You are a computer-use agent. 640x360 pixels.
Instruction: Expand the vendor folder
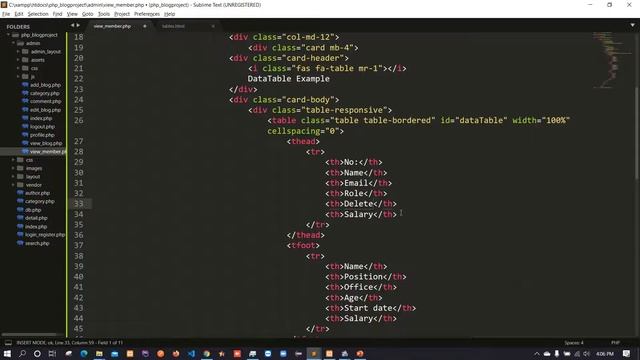tap(13, 185)
